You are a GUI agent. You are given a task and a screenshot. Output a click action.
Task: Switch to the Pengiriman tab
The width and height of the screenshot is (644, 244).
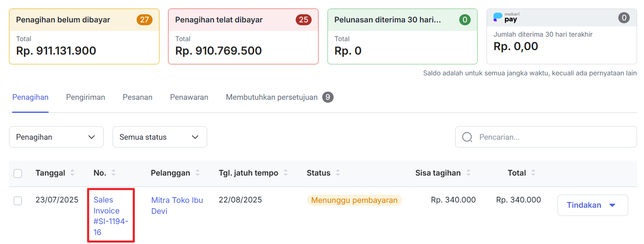pyautogui.click(x=86, y=97)
